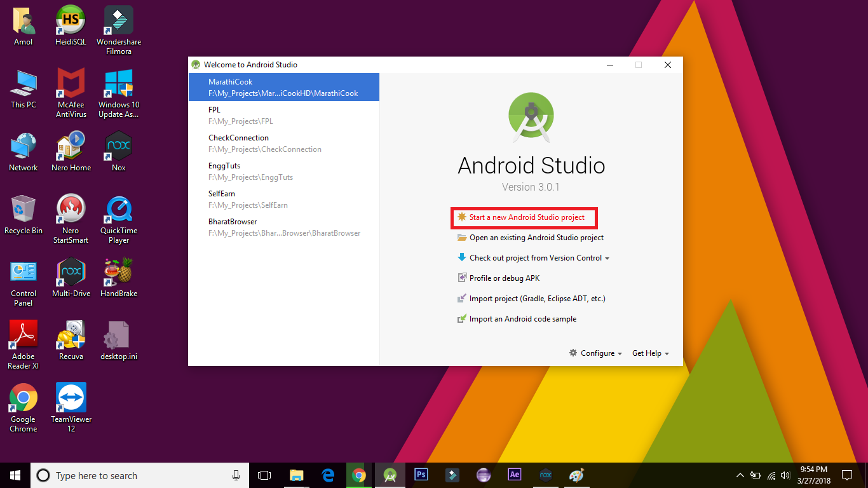Select the Amol folder on desktop
This screenshot has width=868, height=488.
pos(24,27)
